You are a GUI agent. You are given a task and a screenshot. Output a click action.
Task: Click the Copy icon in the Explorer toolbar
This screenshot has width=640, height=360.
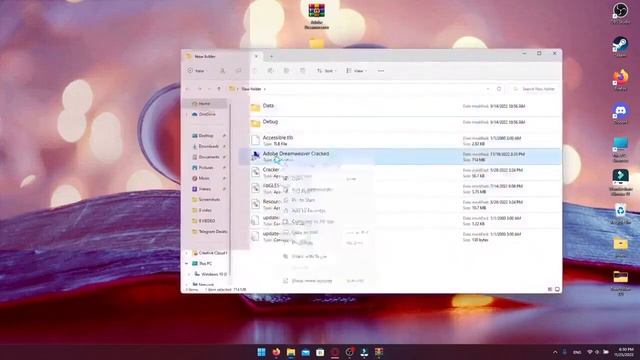click(x=238, y=71)
